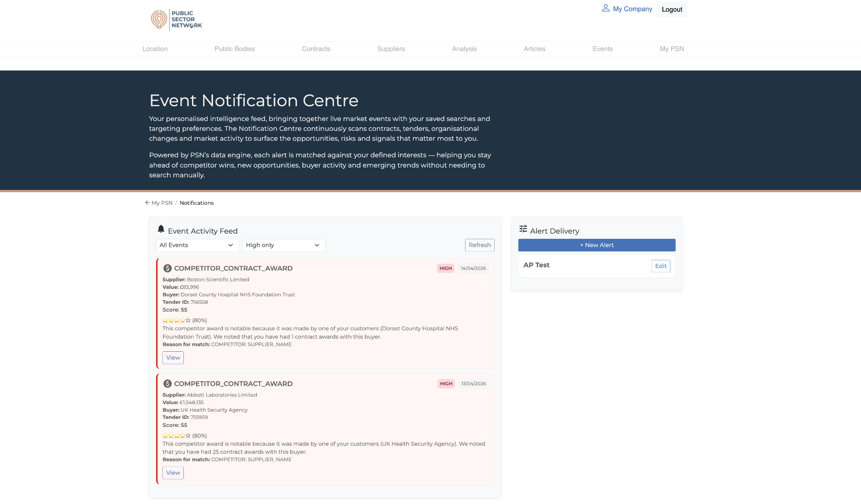Click the AP Test alert name
Image resolution: width=861 pixels, height=504 pixels.
pos(536,265)
